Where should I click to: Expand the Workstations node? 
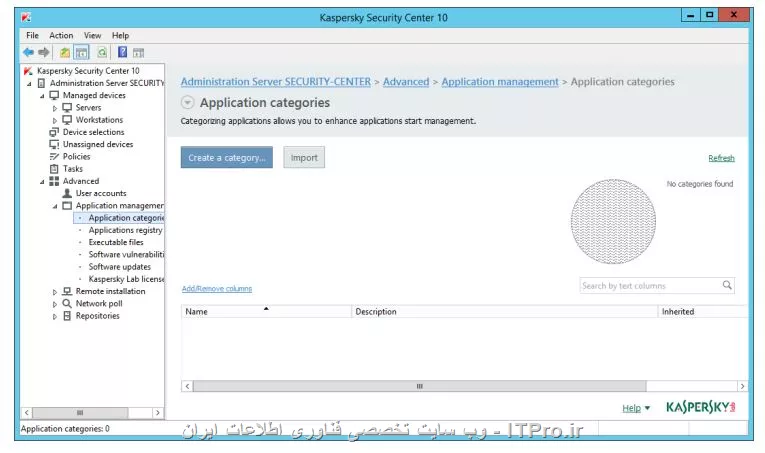click(55, 120)
